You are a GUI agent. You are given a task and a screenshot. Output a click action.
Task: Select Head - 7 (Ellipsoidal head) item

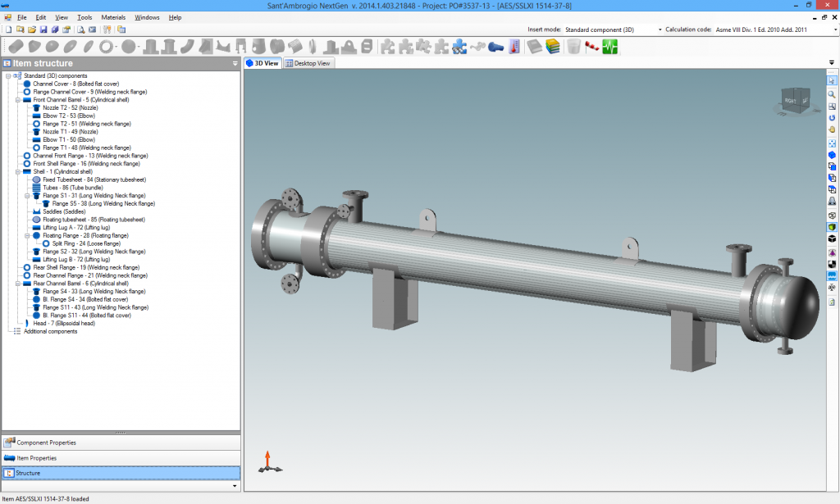[63, 323]
